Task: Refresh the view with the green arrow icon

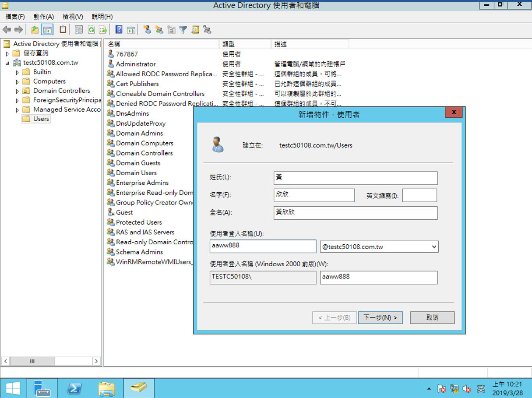Action: click(x=91, y=30)
